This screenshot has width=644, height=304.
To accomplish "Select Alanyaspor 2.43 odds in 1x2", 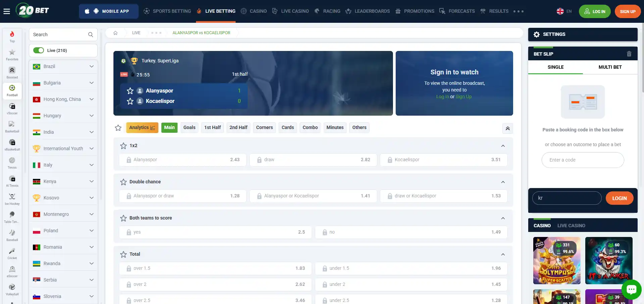I will coord(183,160).
